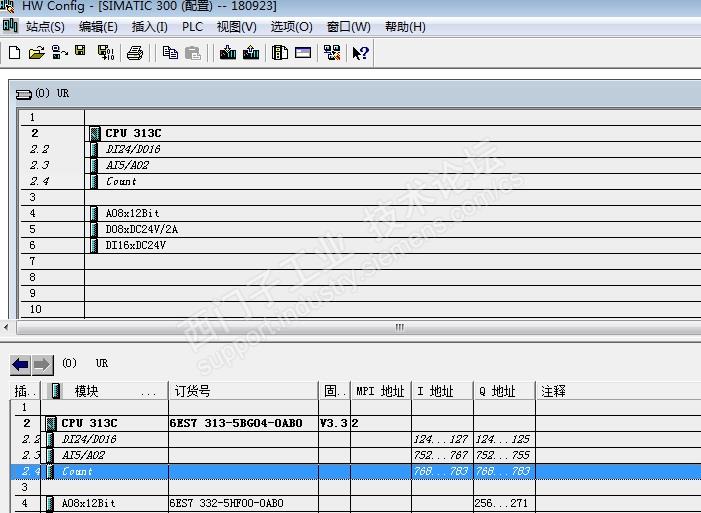The image size is (701, 513).
Task: Toggle the hardware catalog icon
Action: click(280, 53)
